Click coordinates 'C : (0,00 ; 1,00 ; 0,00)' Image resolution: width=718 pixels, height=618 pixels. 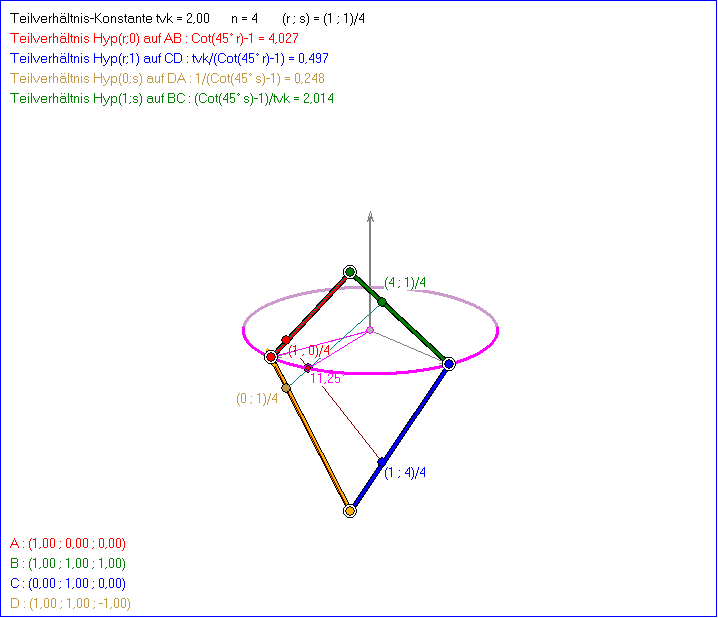[x=68, y=583]
